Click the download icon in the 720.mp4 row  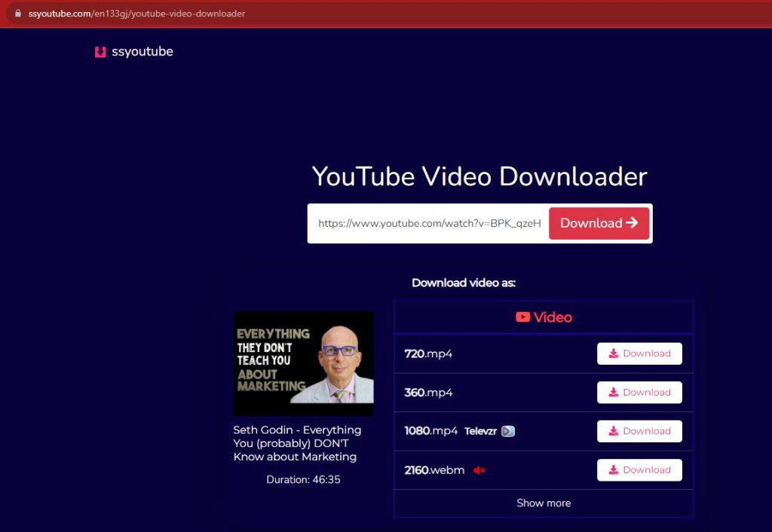coord(614,353)
